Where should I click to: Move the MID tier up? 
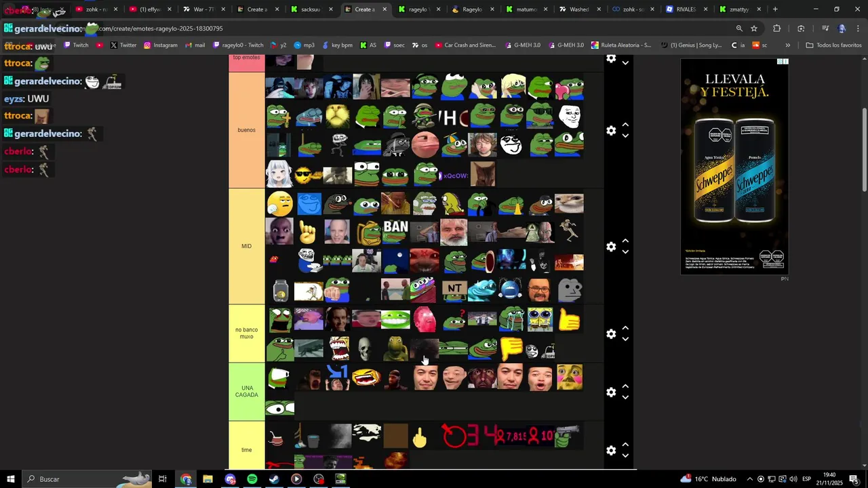625,241
